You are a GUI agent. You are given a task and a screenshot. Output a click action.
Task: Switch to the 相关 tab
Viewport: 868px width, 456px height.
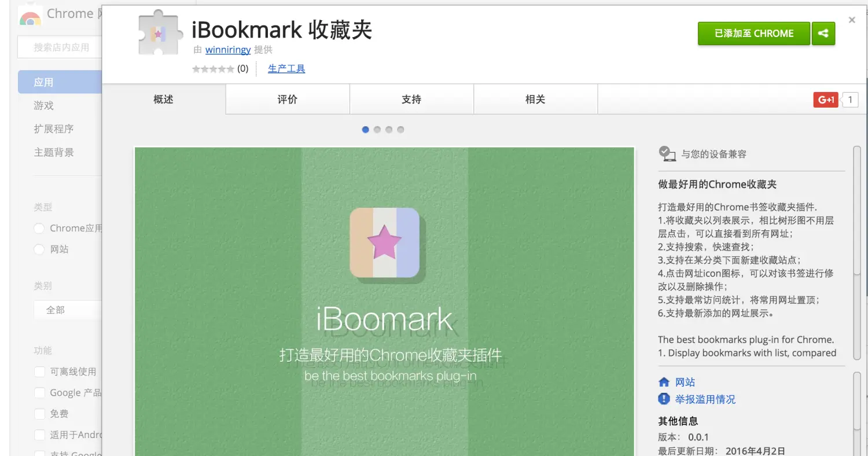click(x=535, y=100)
